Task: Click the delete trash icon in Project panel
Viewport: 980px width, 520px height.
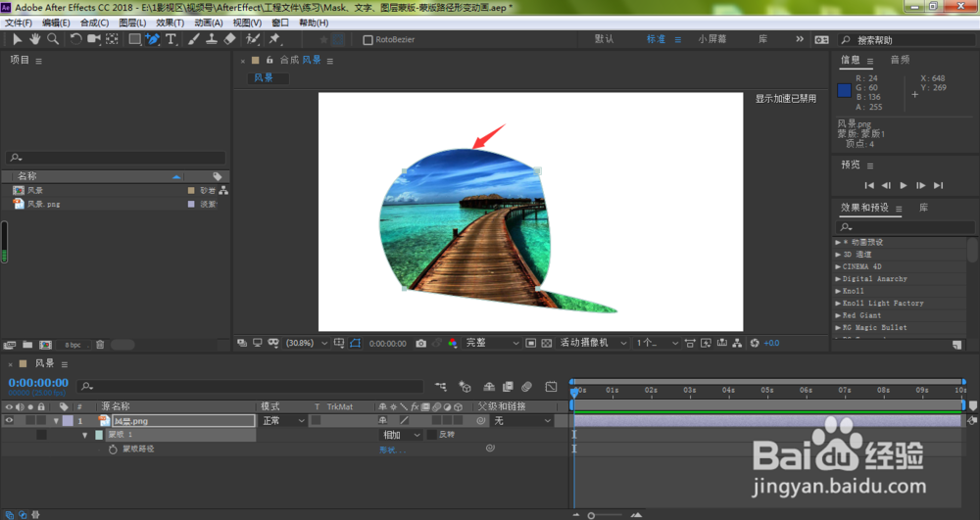Action: 100,345
